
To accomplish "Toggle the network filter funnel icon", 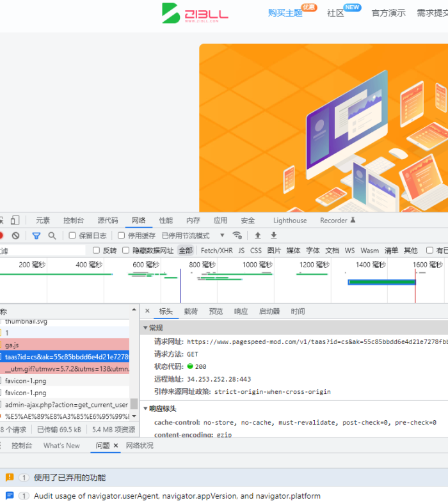I will click(36, 235).
